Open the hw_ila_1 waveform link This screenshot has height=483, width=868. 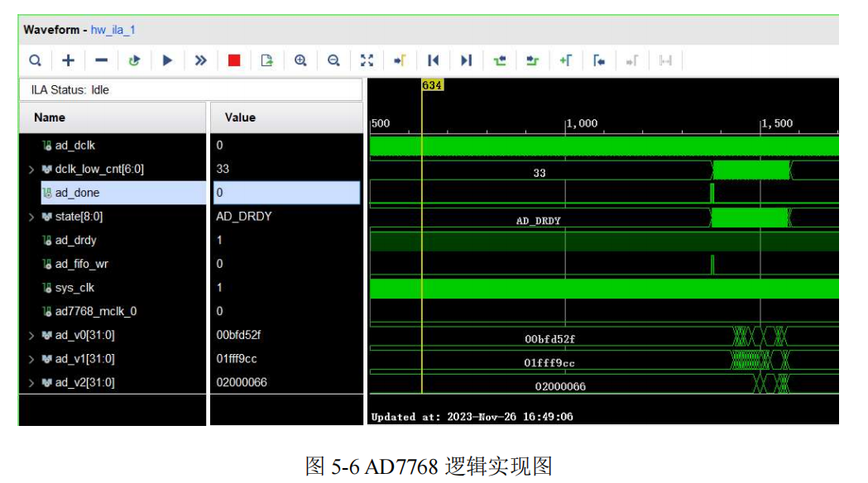point(113,30)
